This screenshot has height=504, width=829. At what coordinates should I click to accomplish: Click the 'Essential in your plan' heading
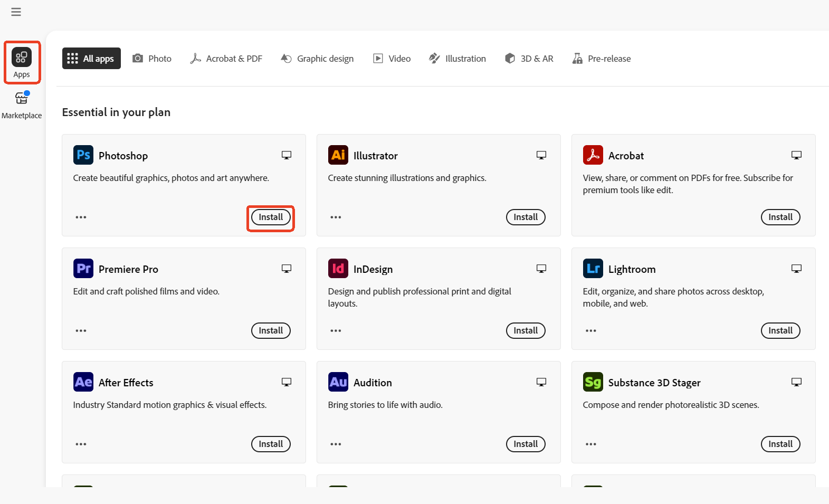click(116, 112)
